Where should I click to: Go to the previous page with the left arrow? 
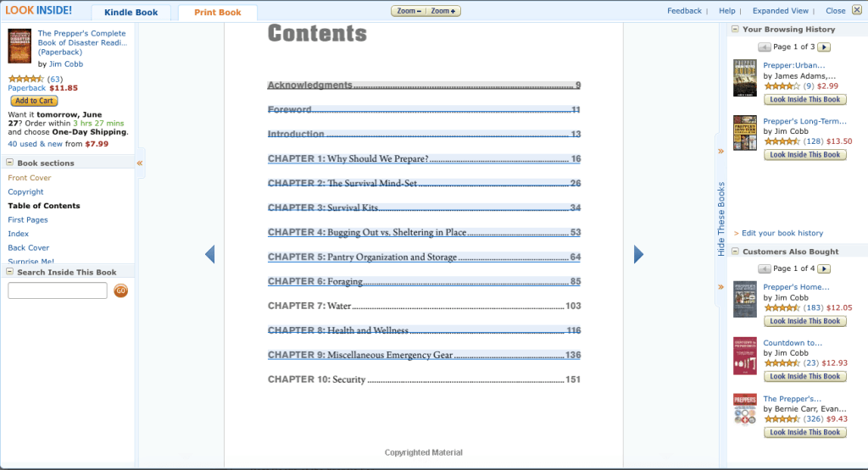(210, 254)
